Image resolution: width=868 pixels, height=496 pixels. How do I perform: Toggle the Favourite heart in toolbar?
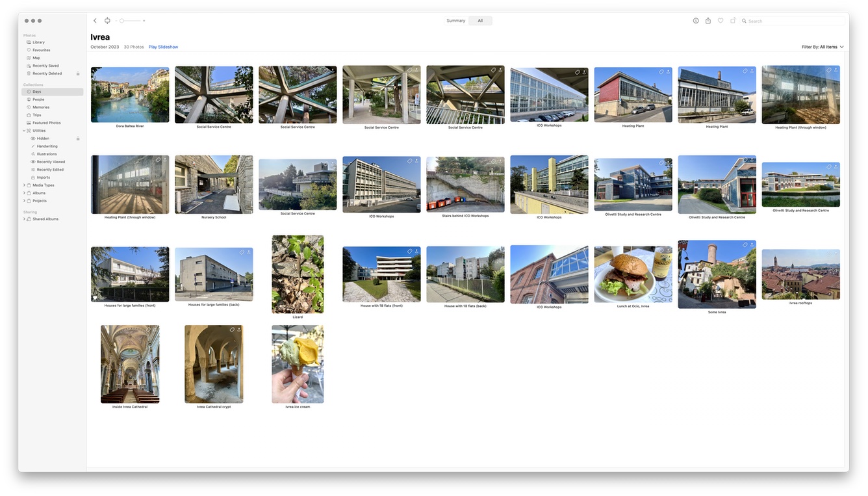[721, 21]
